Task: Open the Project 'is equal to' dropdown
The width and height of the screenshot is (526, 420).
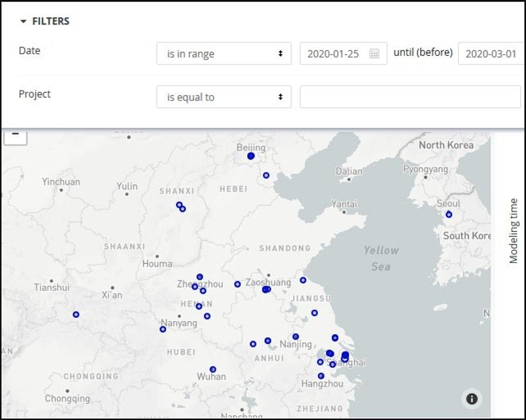Action: tap(224, 97)
